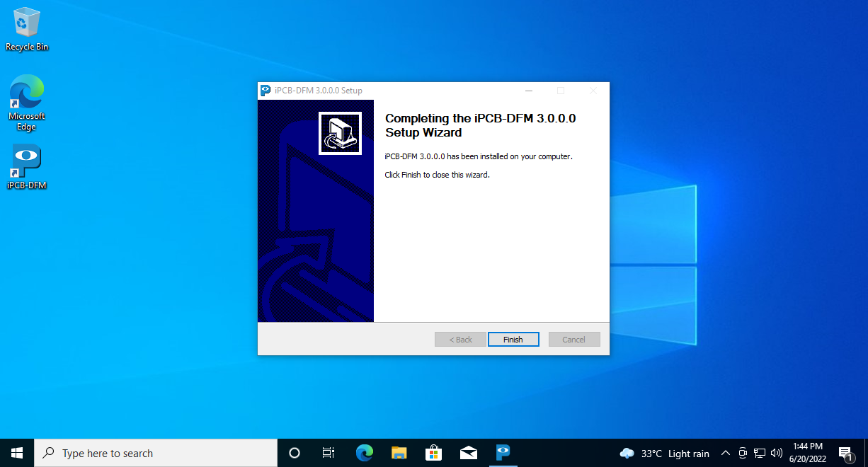The height and width of the screenshot is (467, 868).
Task: Click the greyed-out Cancel button
Action: [574, 340]
